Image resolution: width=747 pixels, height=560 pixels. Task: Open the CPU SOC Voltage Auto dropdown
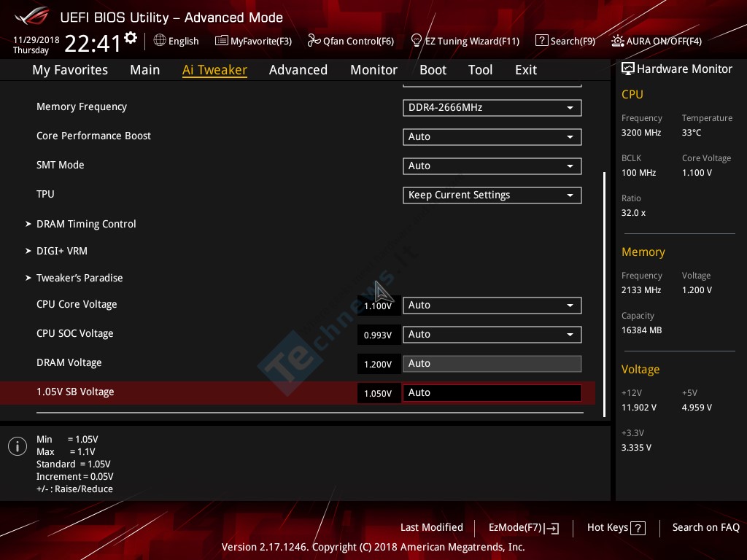coord(492,334)
